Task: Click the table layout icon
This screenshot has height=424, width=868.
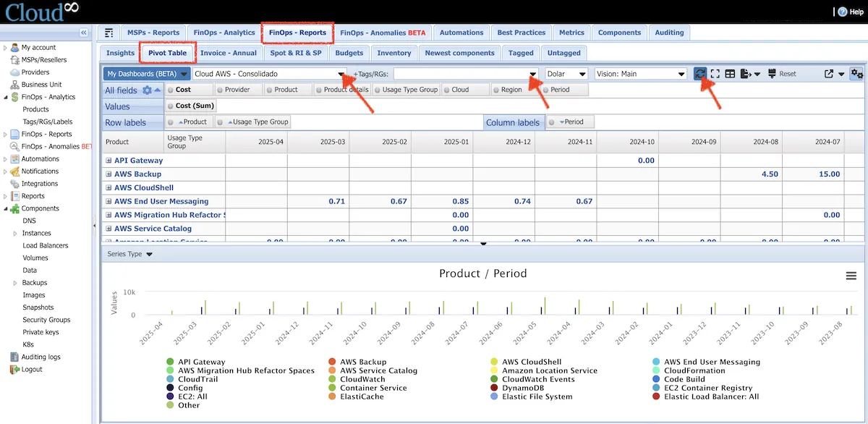Action: 731,74
